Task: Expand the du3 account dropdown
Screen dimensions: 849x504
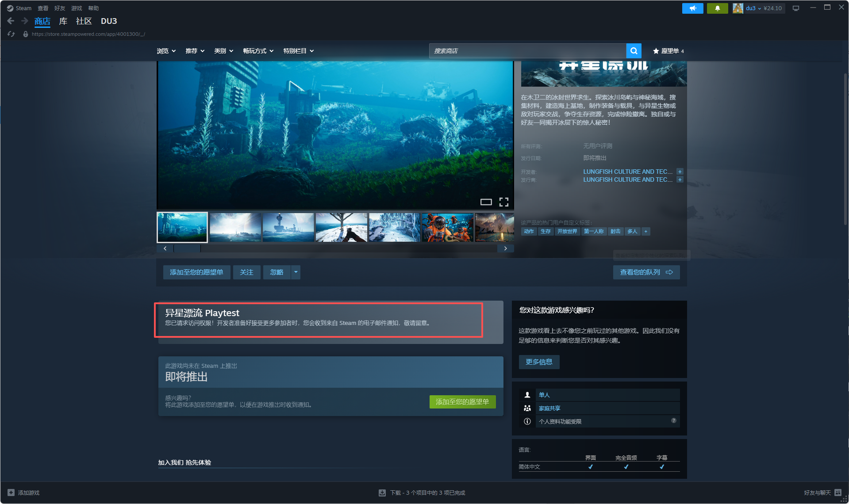Action: pyautogui.click(x=759, y=8)
